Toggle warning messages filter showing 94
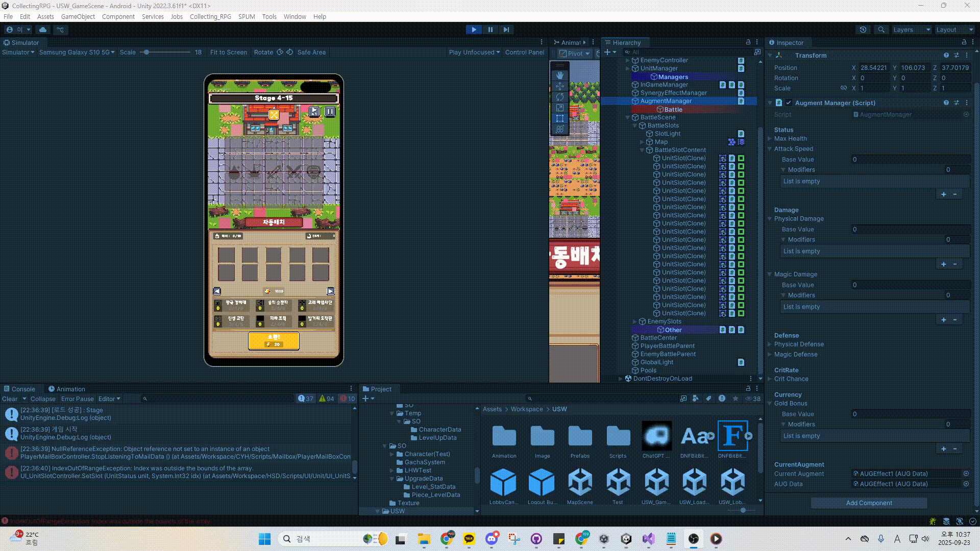The height and width of the screenshot is (551, 980). 327,398
